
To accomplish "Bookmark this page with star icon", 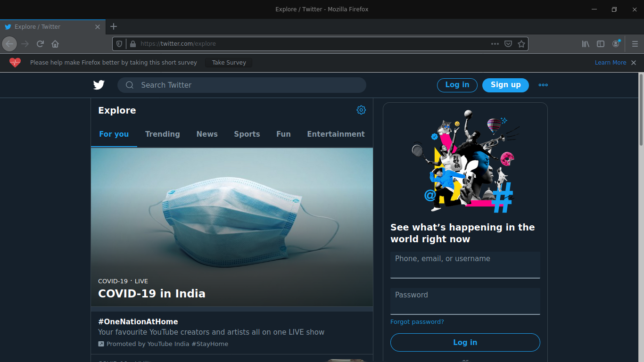I will [x=521, y=44].
